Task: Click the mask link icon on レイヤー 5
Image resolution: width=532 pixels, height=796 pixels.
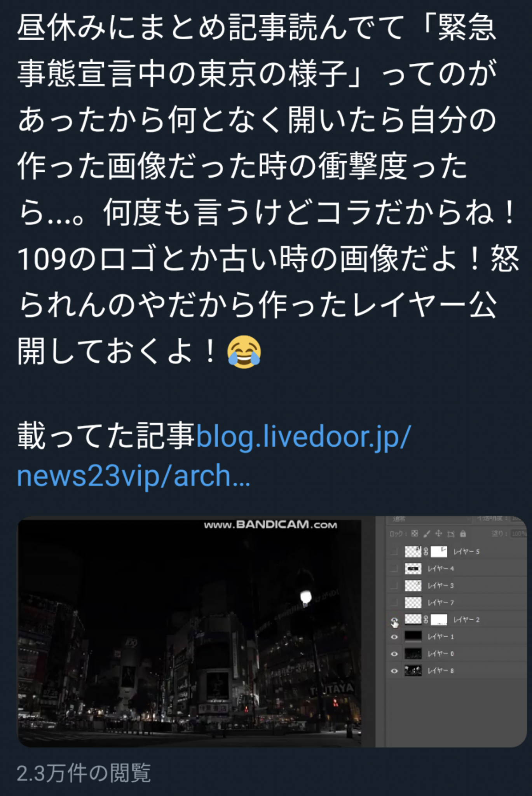Action: click(426, 551)
